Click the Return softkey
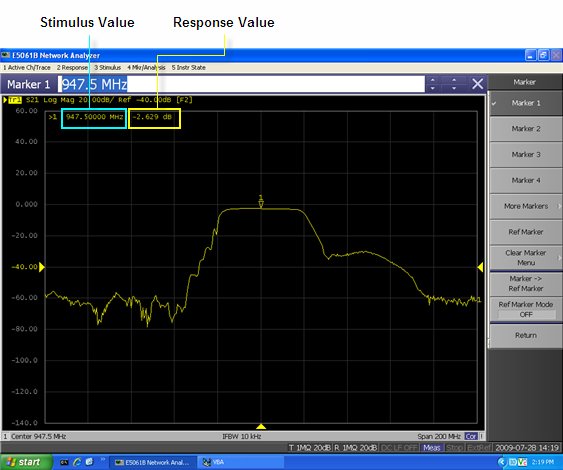 [x=526, y=336]
